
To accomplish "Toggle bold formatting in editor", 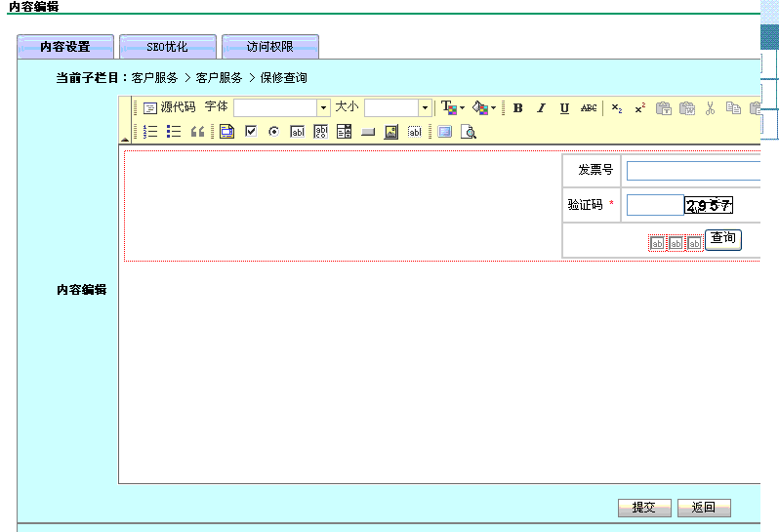I will (x=518, y=108).
